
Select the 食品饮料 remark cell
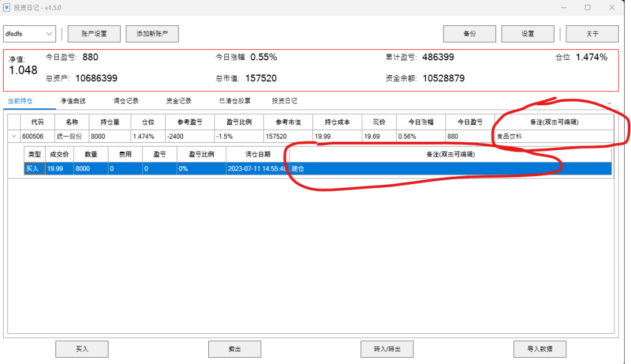pos(553,136)
